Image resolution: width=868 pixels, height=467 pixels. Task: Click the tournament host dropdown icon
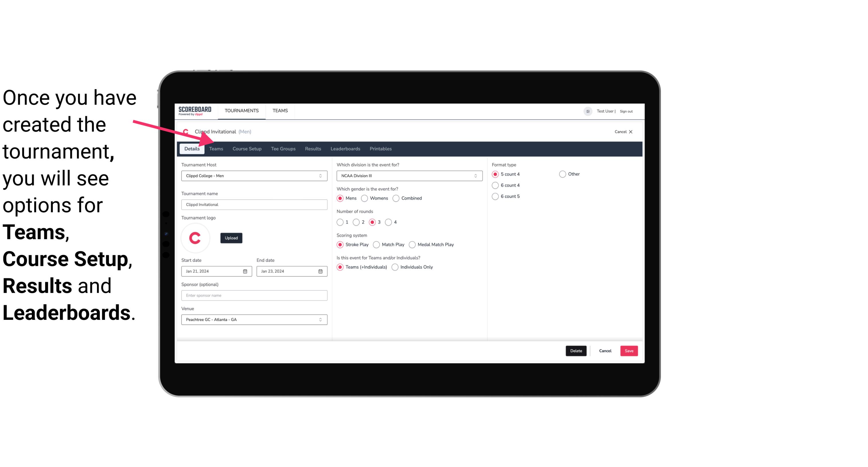pos(321,176)
